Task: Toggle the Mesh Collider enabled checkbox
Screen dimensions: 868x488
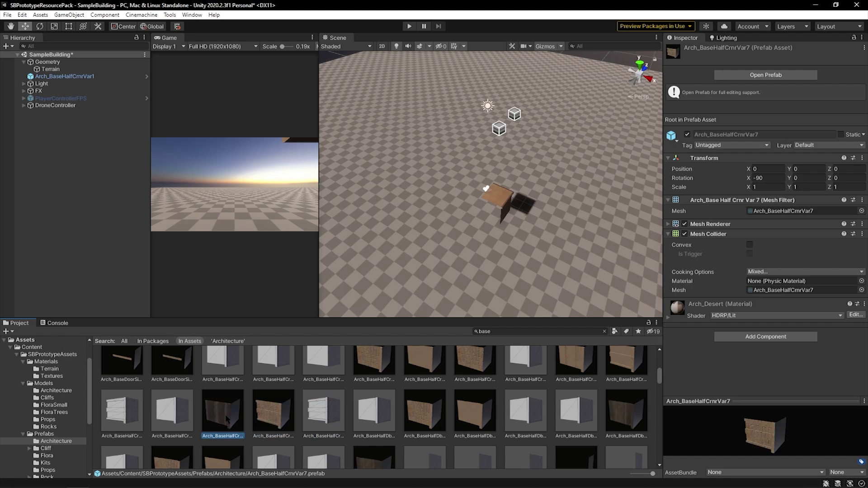Action: point(684,234)
